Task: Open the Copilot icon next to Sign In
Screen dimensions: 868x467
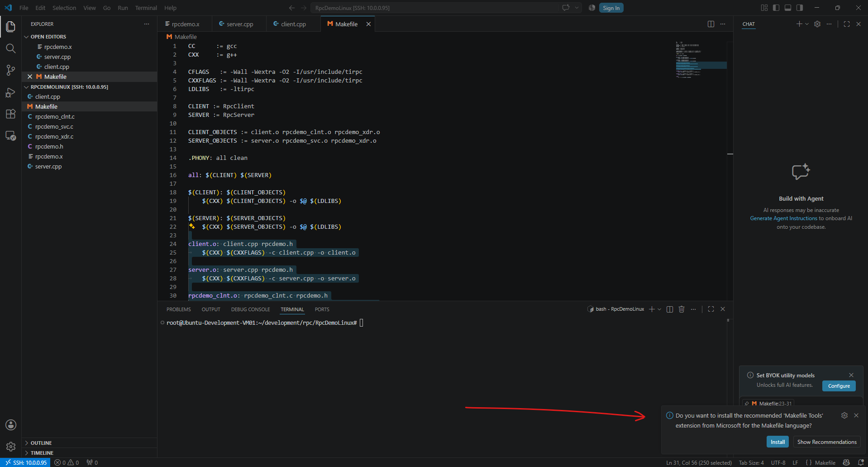Action: (x=592, y=8)
